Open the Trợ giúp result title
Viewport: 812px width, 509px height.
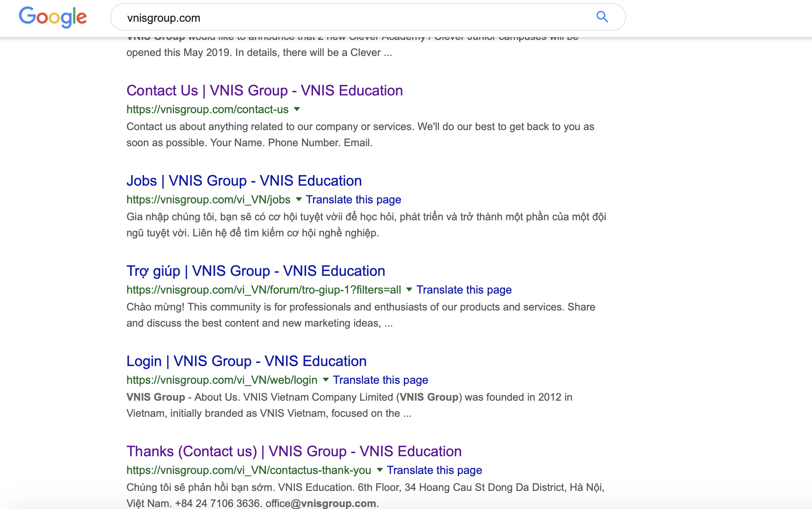255,271
